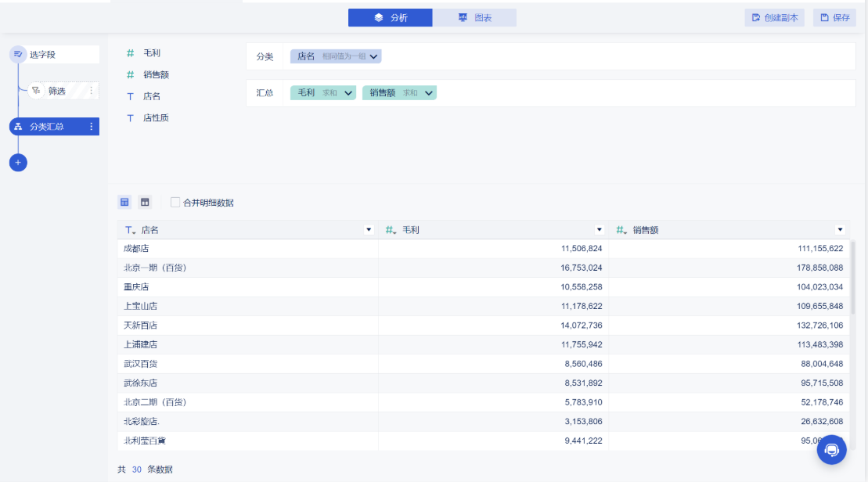Click the 毛利 value 3,153,806
Image resolution: width=868 pixels, height=482 pixels.
click(x=583, y=422)
